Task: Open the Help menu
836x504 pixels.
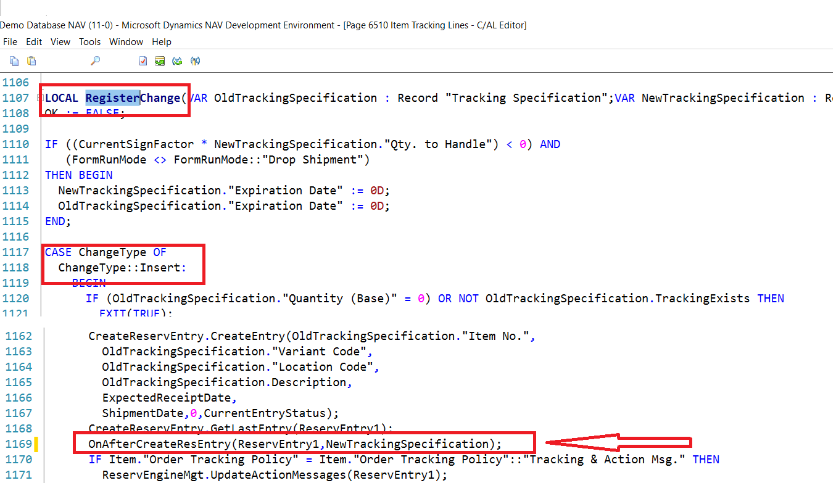Action: [x=162, y=41]
